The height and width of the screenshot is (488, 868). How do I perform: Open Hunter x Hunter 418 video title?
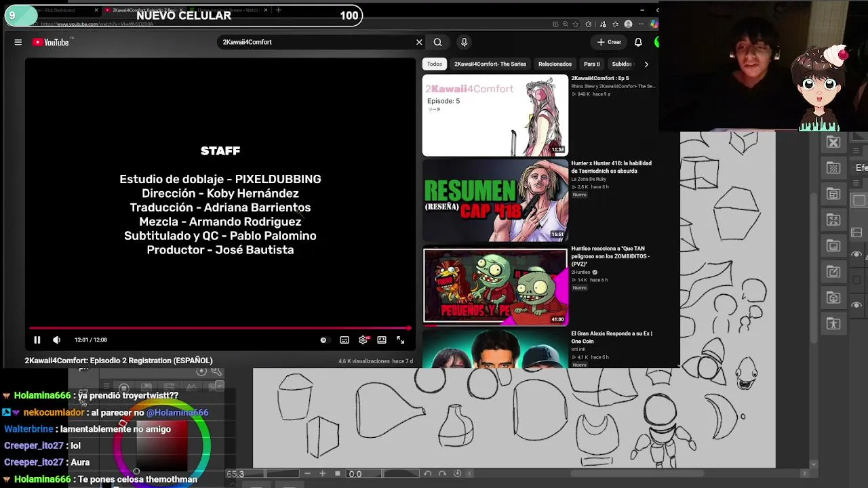point(611,167)
